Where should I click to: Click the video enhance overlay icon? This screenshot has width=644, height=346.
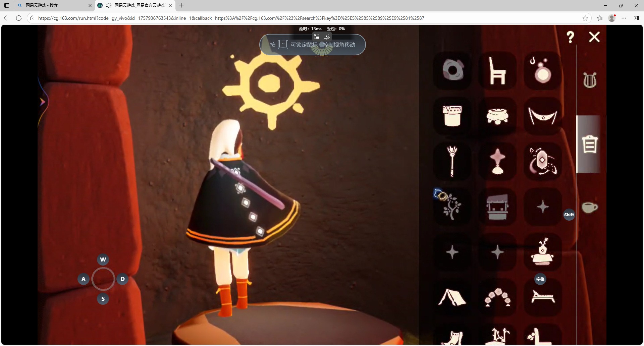(x=327, y=36)
